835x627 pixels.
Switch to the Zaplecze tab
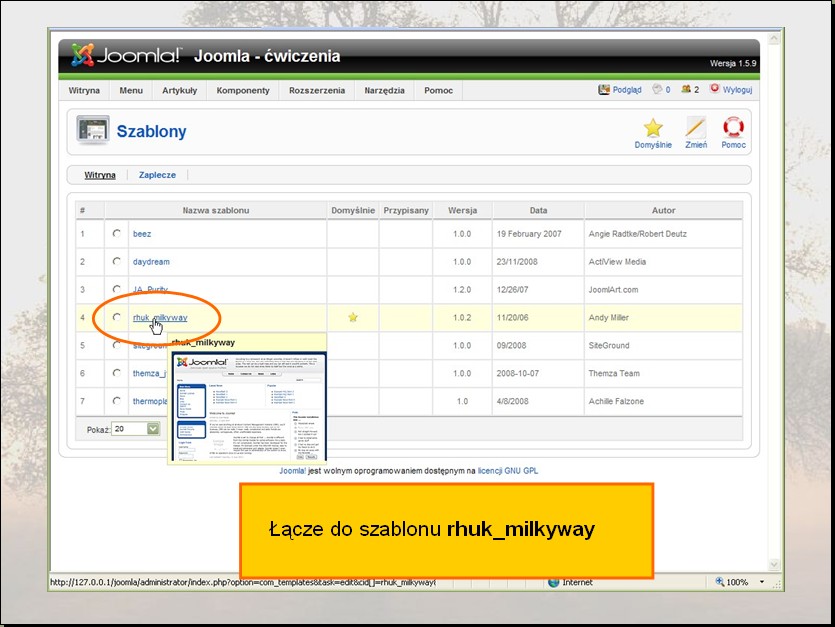(157, 175)
